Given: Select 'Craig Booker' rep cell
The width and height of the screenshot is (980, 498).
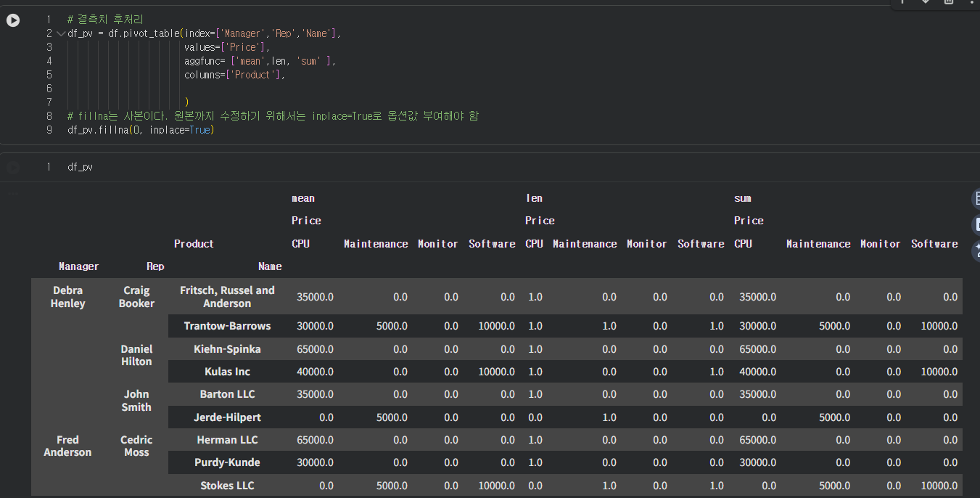Looking at the screenshot, I should point(136,297).
